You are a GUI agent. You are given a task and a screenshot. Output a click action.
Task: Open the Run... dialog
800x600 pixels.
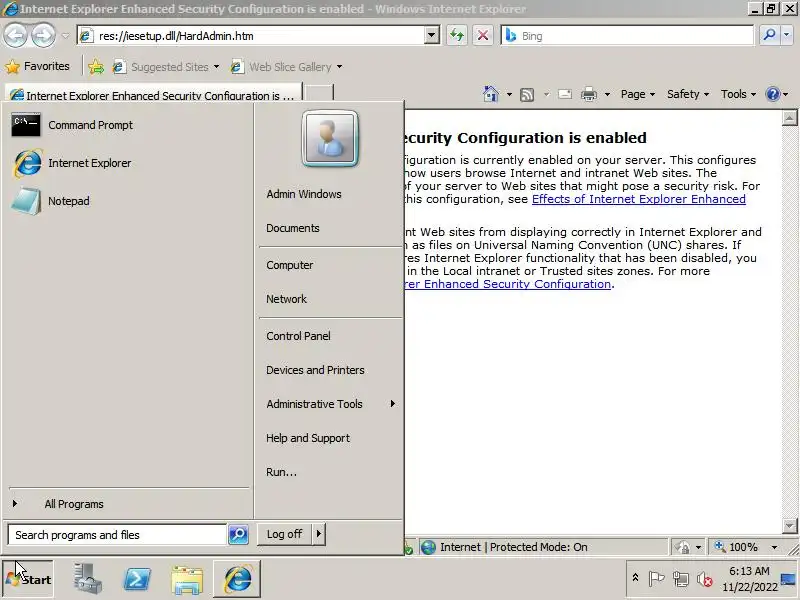pos(281,472)
